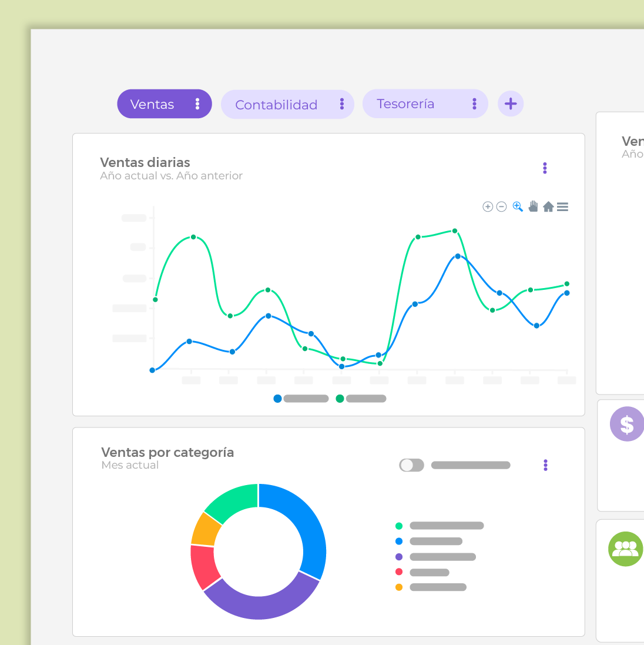644x645 pixels.
Task: Open the Ventas tab
Action: [164, 103]
